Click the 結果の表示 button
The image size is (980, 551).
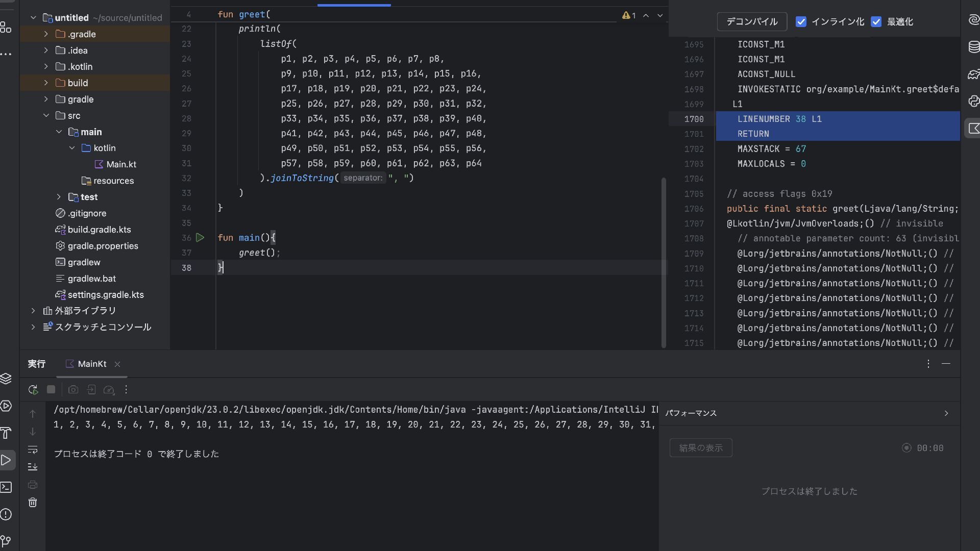pyautogui.click(x=700, y=448)
